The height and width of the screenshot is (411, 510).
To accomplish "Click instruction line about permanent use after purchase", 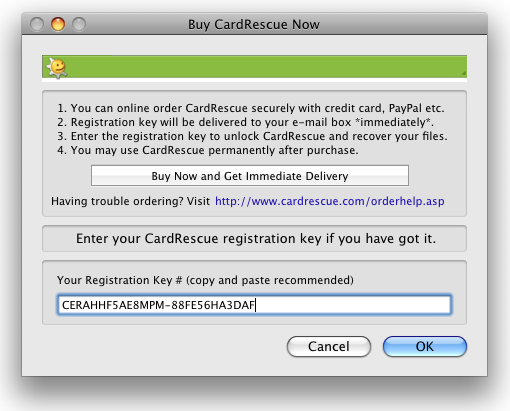I will click(x=208, y=150).
